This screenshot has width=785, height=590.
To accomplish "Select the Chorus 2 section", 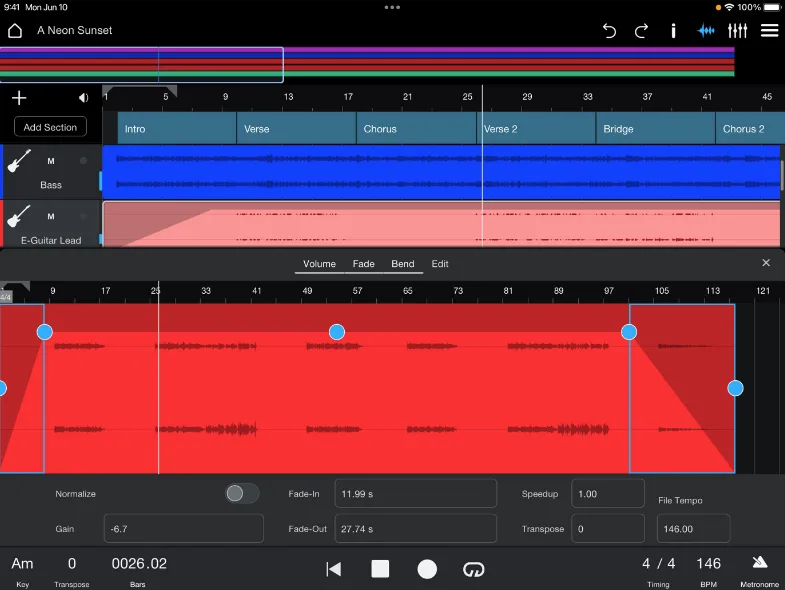I will (750, 129).
